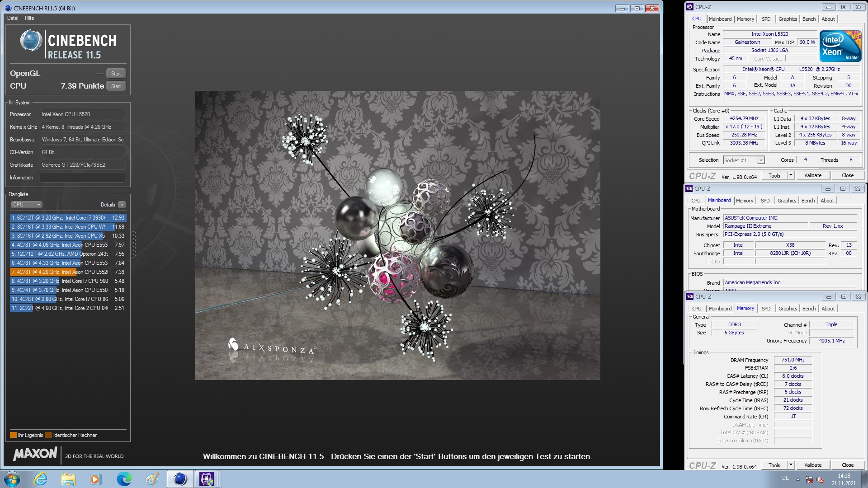The height and width of the screenshot is (488, 868).
Task: Click Close in bottom CPU-Z window
Action: point(848,465)
